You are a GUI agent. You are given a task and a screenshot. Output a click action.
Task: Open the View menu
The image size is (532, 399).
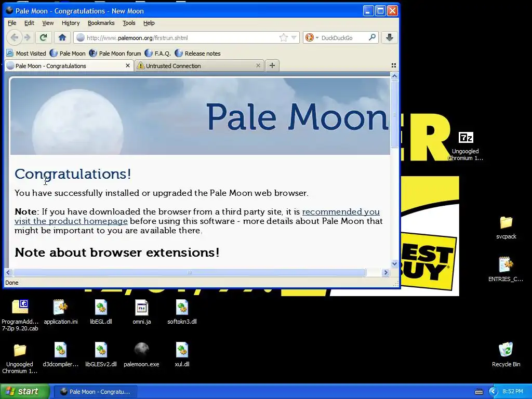coord(48,23)
